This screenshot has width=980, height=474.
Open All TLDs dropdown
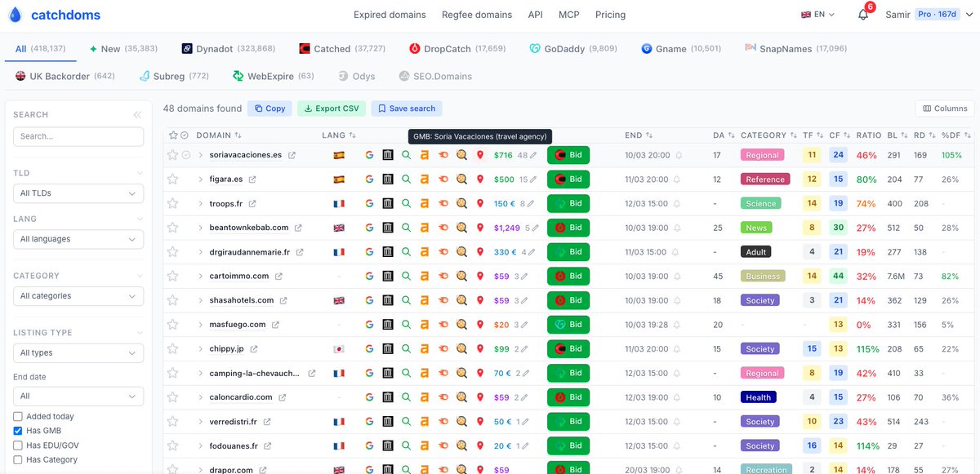tap(78, 193)
